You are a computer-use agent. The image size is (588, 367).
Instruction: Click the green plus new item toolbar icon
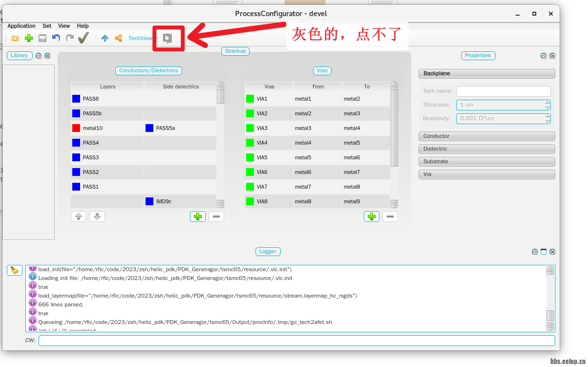tap(29, 38)
